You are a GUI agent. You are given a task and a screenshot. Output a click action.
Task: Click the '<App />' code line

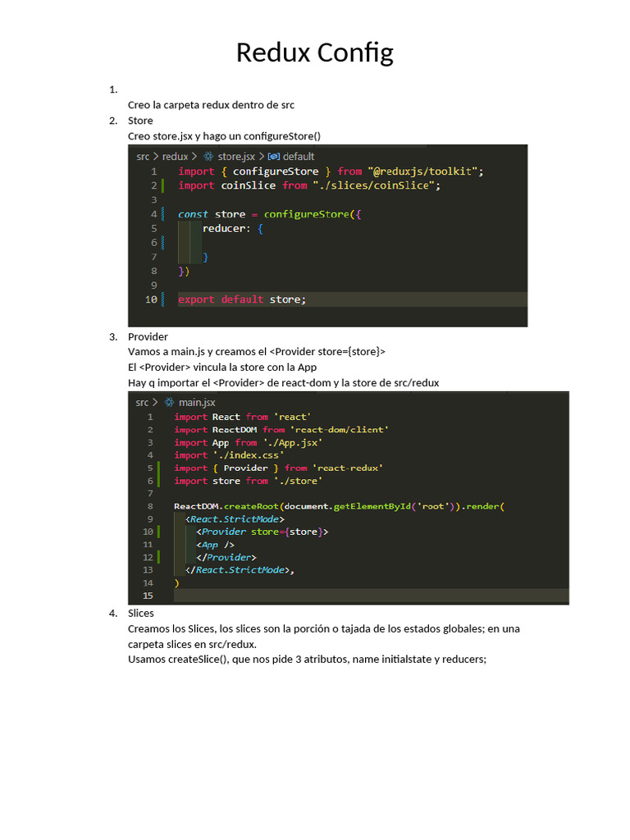pyautogui.click(x=215, y=545)
